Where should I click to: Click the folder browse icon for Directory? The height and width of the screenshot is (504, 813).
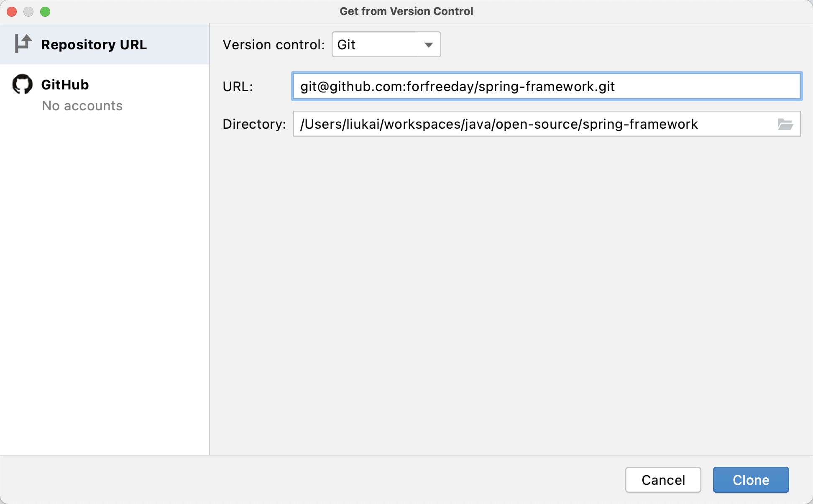[786, 124]
